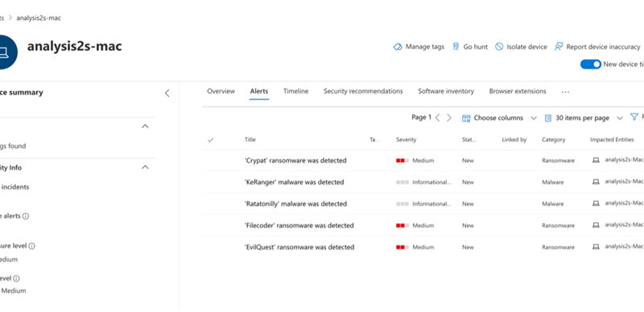The height and width of the screenshot is (312, 644).
Task: Collapse the device summary panel chevron
Action: (x=167, y=94)
